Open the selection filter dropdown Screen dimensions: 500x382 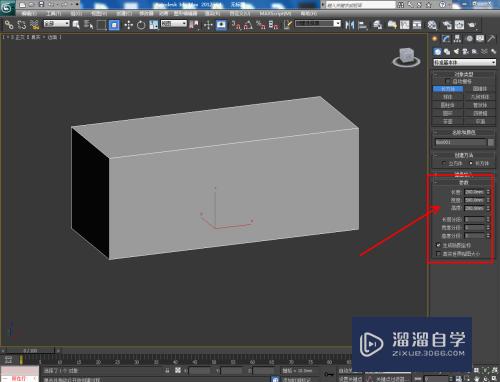(x=57, y=24)
